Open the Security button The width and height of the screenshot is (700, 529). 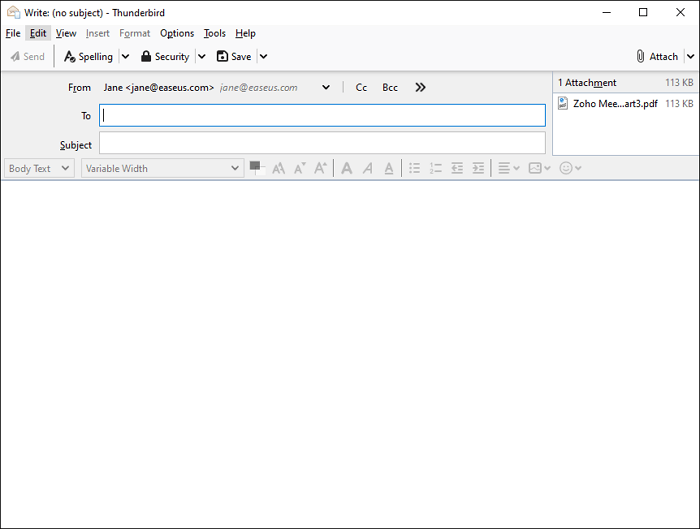(x=165, y=57)
